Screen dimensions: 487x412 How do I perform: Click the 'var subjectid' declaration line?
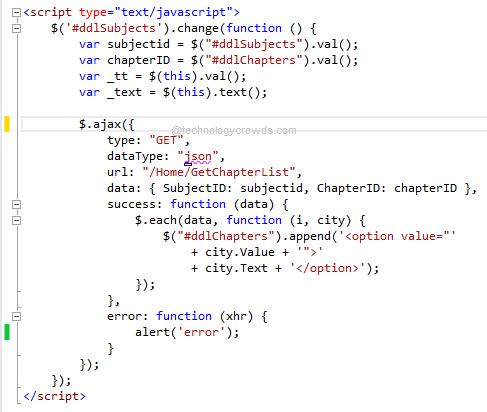tap(218, 44)
